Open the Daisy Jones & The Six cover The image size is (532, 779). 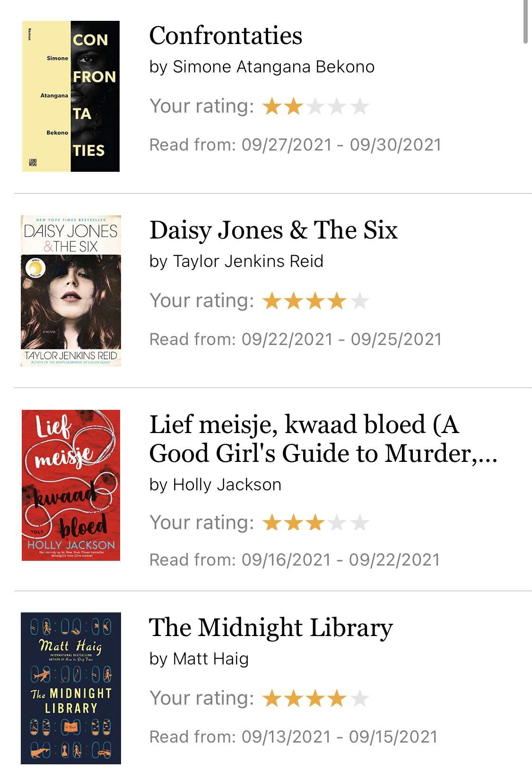(71, 291)
